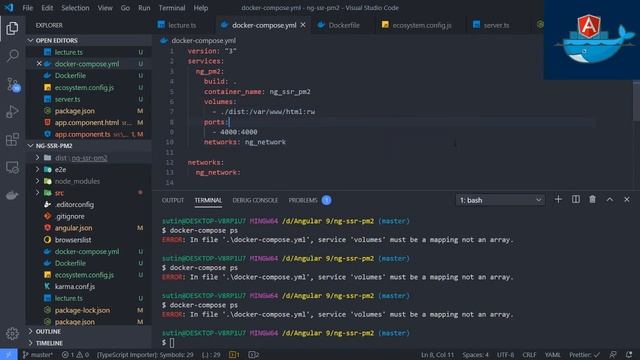
Task: Kill terminal with trash icon
Action: point(592,199)
